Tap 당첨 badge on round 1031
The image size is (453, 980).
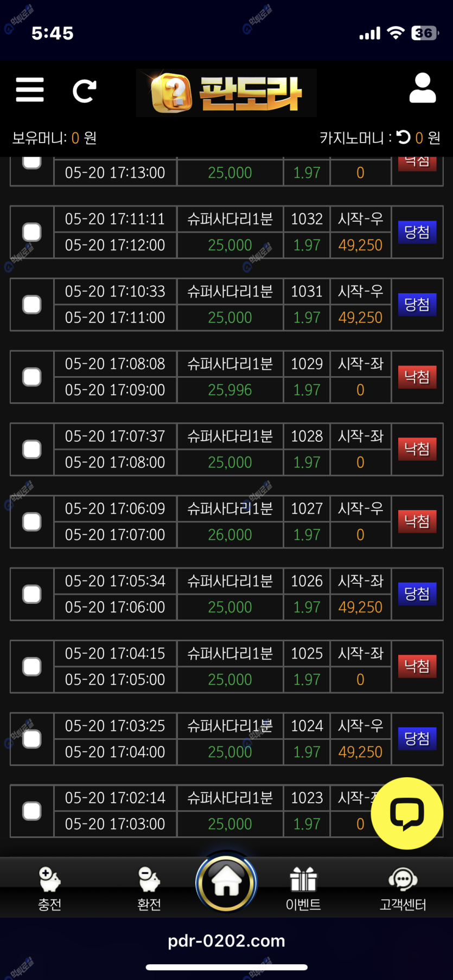pyautogui.click(x=417, y=305)
